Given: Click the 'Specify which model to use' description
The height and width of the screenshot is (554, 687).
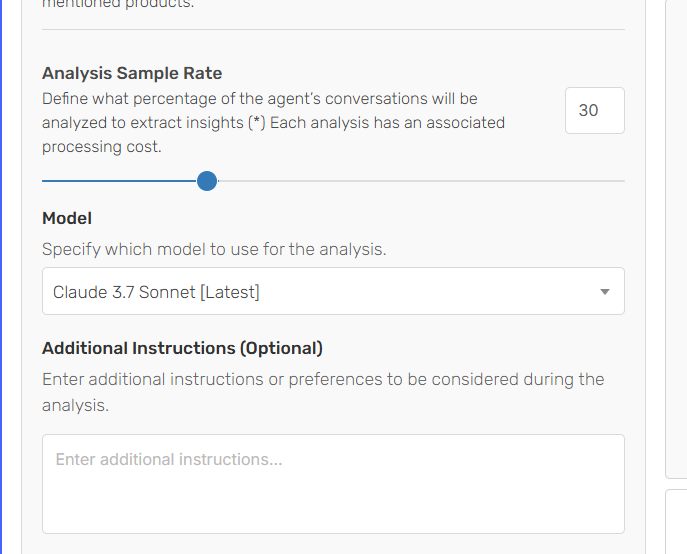Looking at the screenshot, I should pos(214,249).
